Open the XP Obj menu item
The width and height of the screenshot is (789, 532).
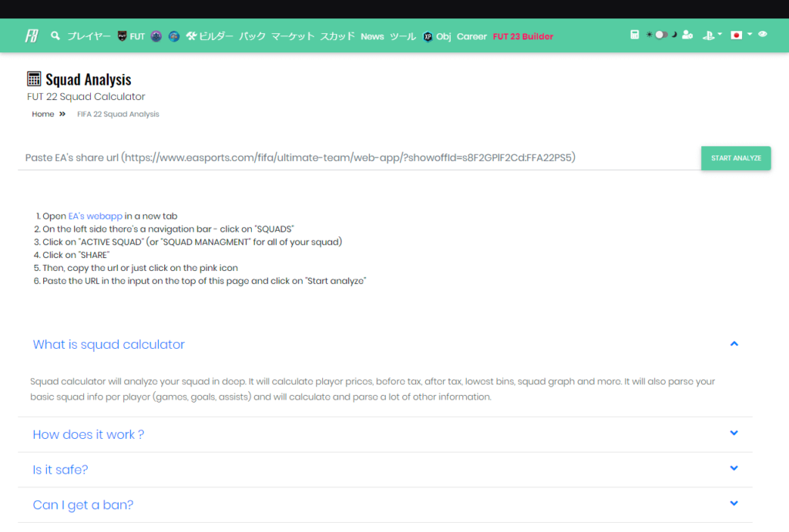pos(437,36)
